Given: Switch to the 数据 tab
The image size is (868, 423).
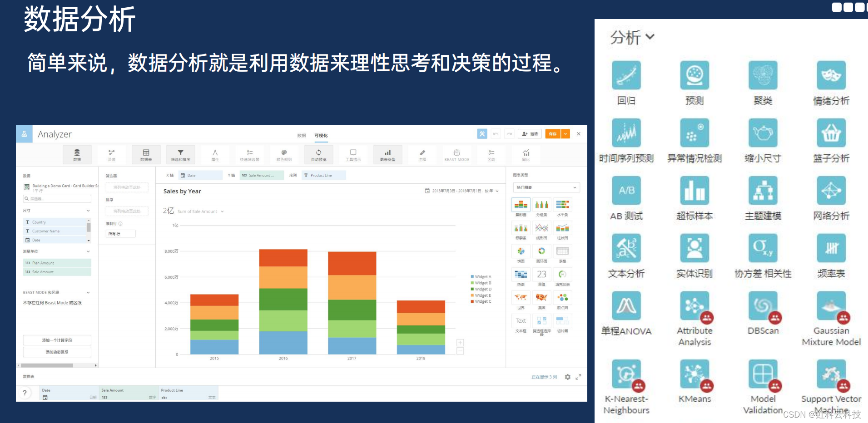Looking at the screenshot, I should 302,136.
